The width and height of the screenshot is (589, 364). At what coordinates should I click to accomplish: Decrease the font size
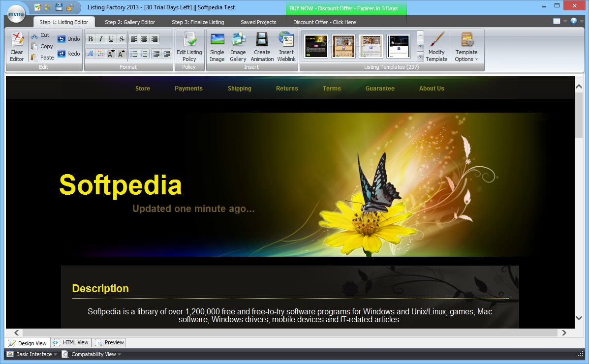111,54
